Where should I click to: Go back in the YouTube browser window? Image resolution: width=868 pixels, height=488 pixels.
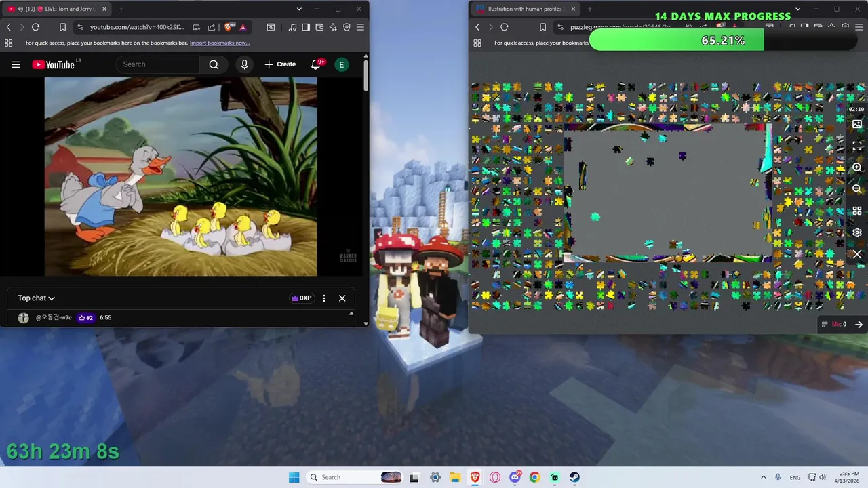[x=9, y=27]
